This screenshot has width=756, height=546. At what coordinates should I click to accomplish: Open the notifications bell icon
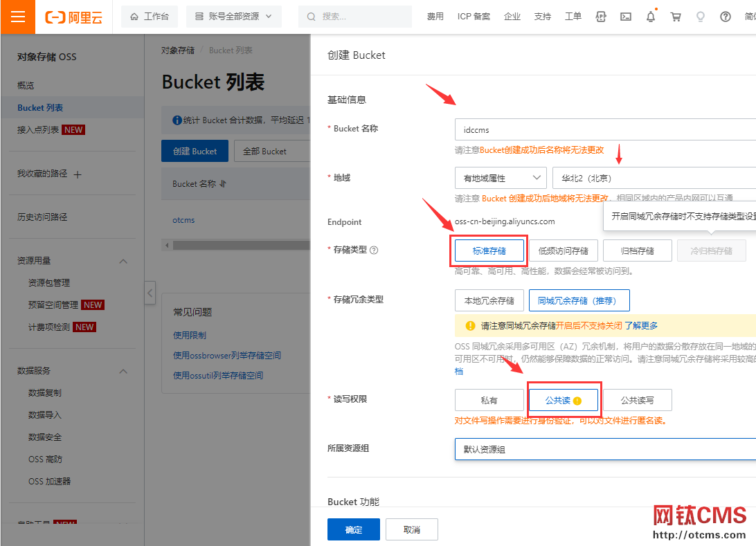coord(651,16)
